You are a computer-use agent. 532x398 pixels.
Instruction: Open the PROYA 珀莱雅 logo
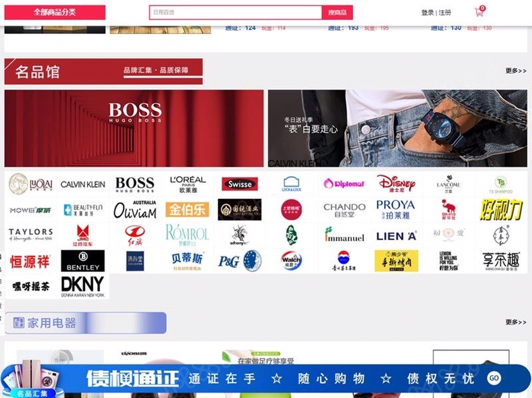coord(396,210)
